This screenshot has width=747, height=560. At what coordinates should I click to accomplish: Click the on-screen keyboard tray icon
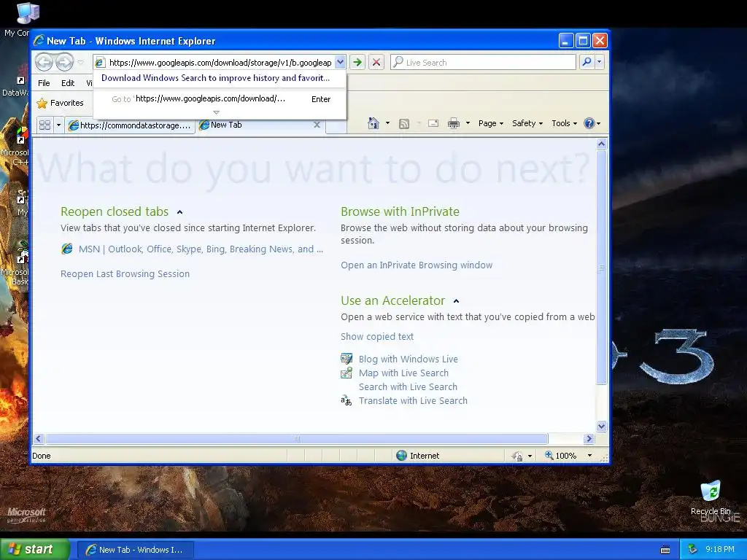[665, 550]
